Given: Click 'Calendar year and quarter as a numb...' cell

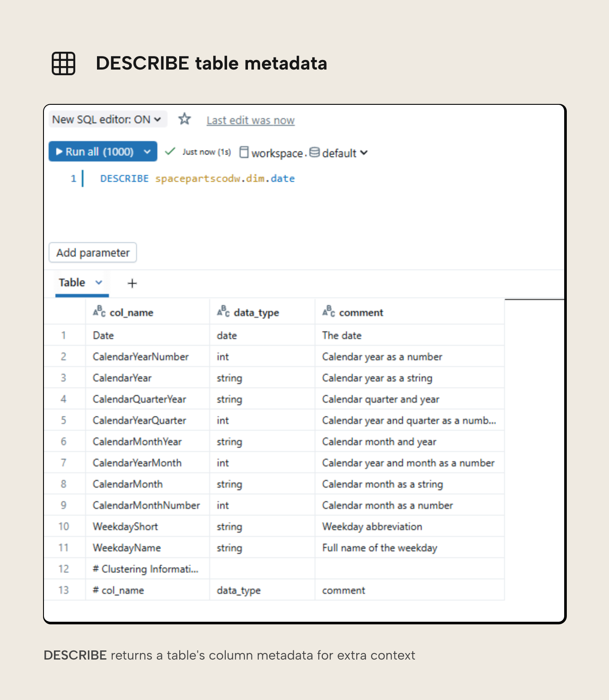Looking at the screenshot, I should [409, 420].
